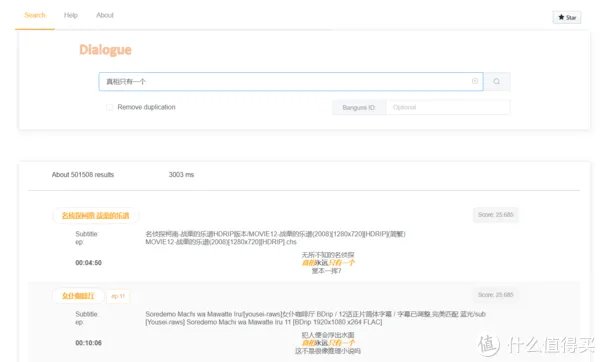The image size is (600, 362).
Task: Click the second result's score badge
Action: pyautogui.click(x=496, y=295)
